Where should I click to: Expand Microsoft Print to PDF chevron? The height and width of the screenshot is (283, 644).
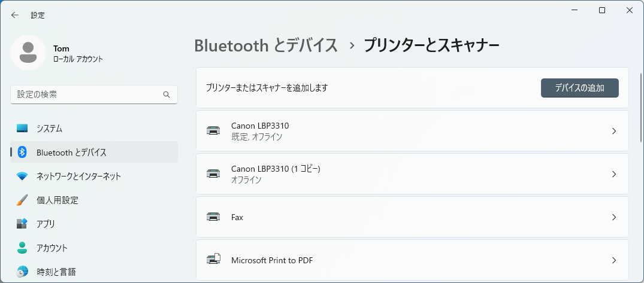tap(614, 260)
